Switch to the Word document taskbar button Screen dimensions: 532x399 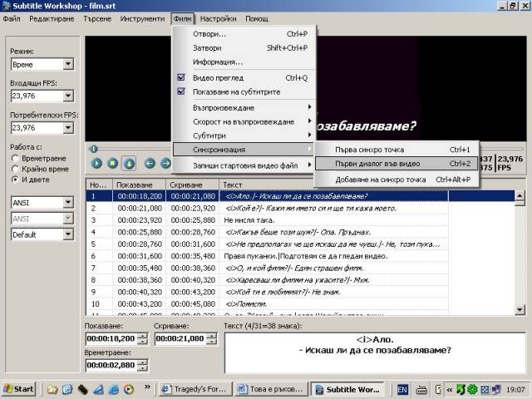271,389
